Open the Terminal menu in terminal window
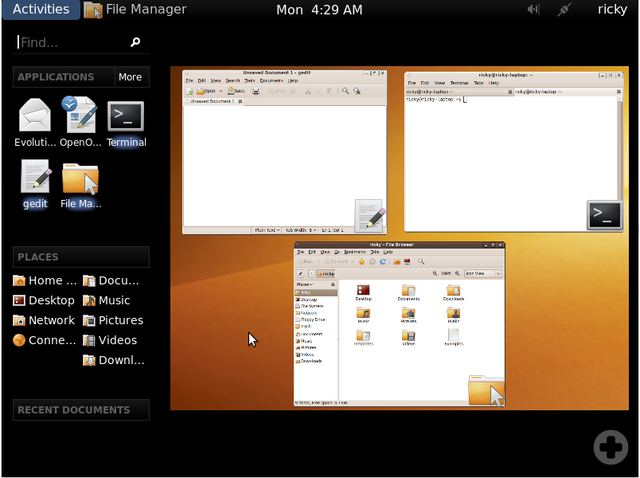640x478 pixels. click(459, 83)
